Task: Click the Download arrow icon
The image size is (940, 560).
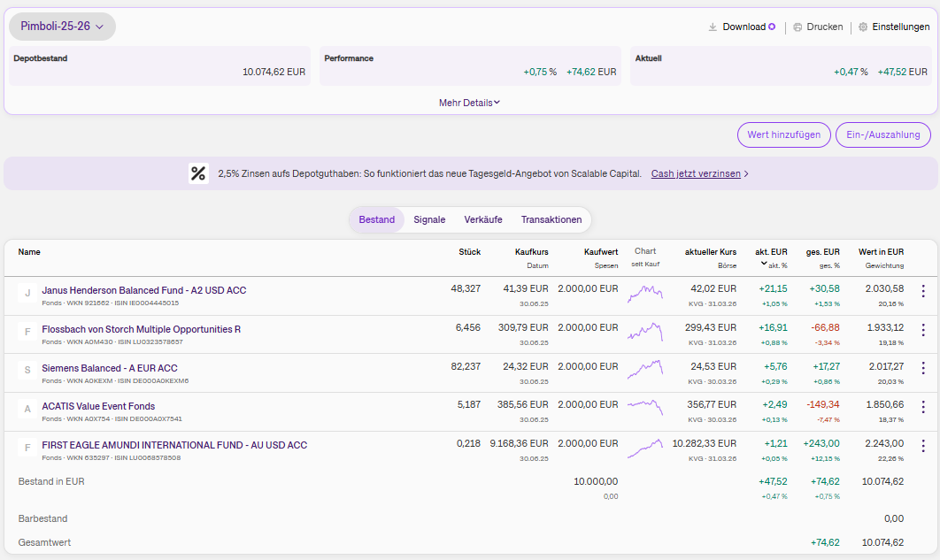Action: [713, 27]
